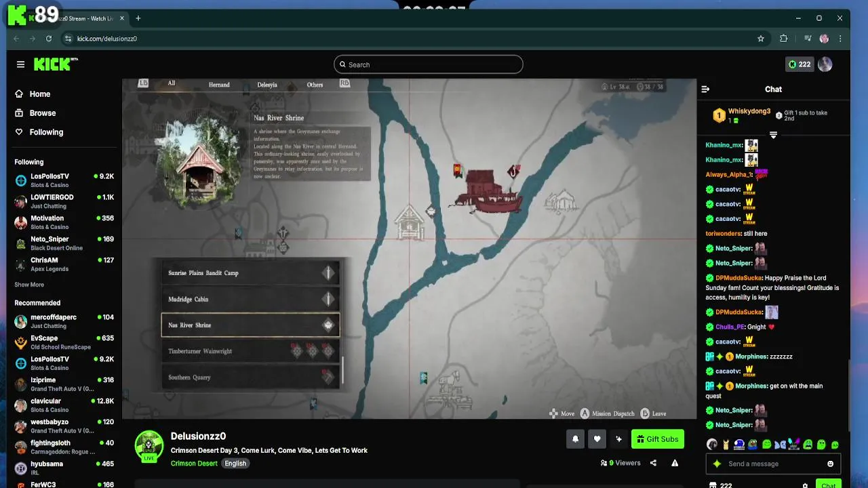
Task: Open hyubsama recommended channel
Action: (x=64, y=468)
